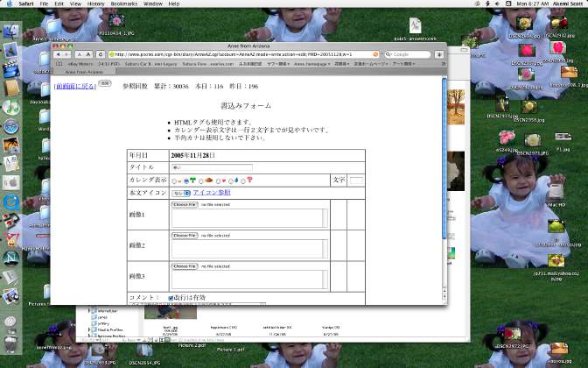
Task: Click Choose File for 画像2
Action: 185,236
